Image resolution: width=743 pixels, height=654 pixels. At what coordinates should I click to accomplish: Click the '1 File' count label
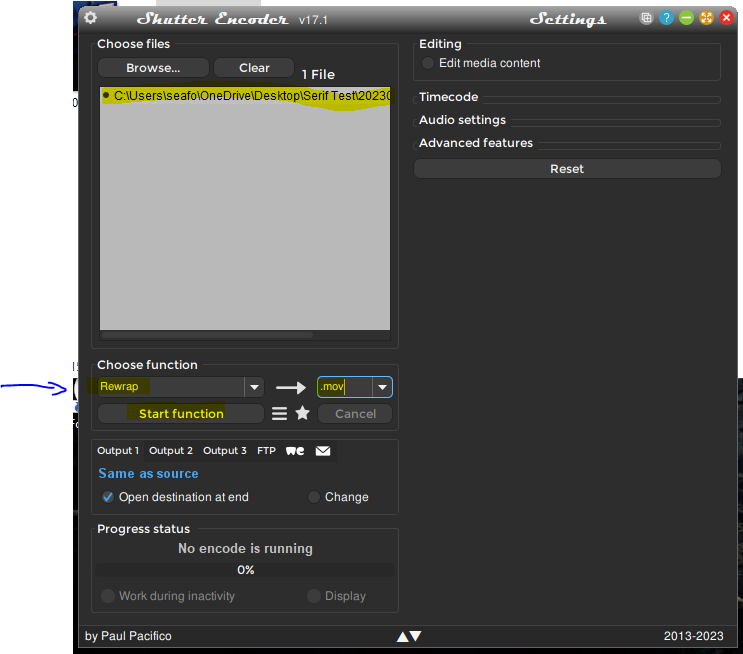click(318, 74)
